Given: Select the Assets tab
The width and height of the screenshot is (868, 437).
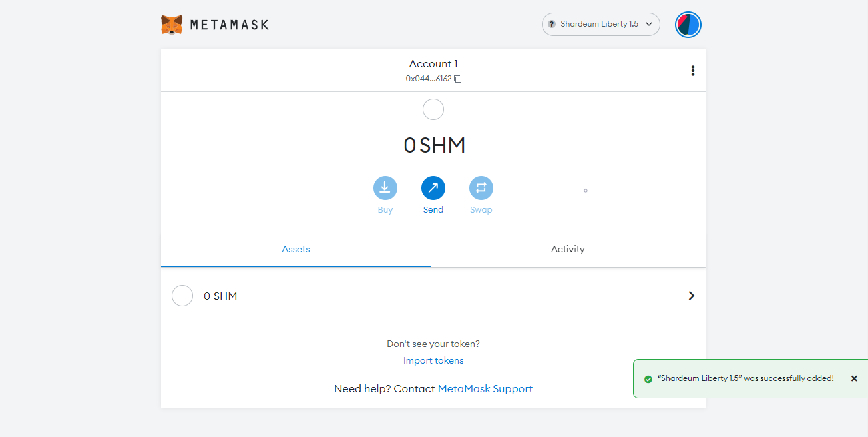Looking at the screenshot, I should pyautogui.click(x=296, y=249).
